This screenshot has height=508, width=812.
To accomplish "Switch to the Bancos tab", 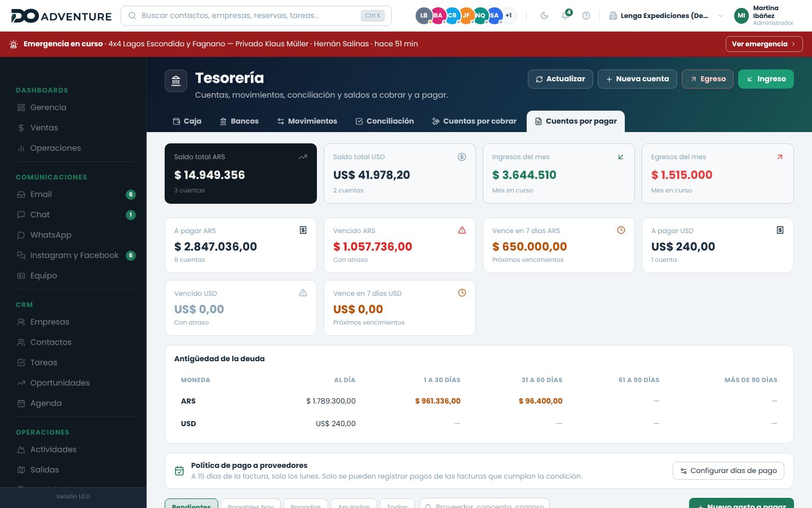I will (x=239, y=121).
